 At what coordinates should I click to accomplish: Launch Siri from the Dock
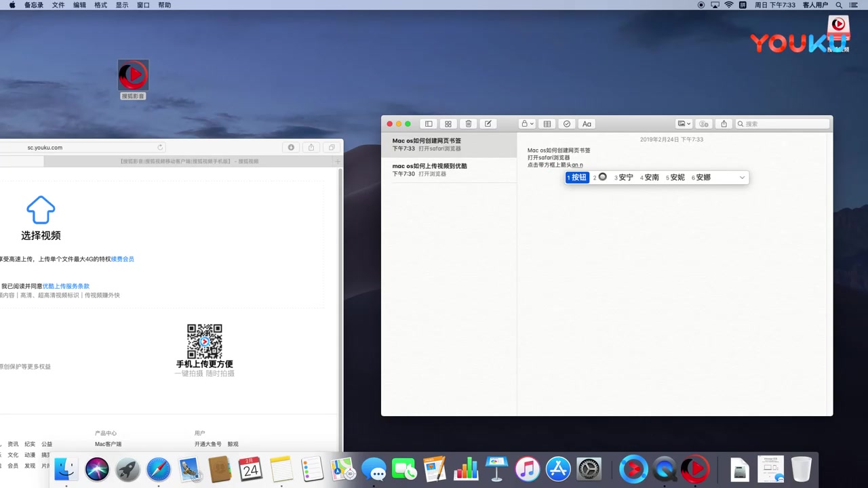pos(97,469)
